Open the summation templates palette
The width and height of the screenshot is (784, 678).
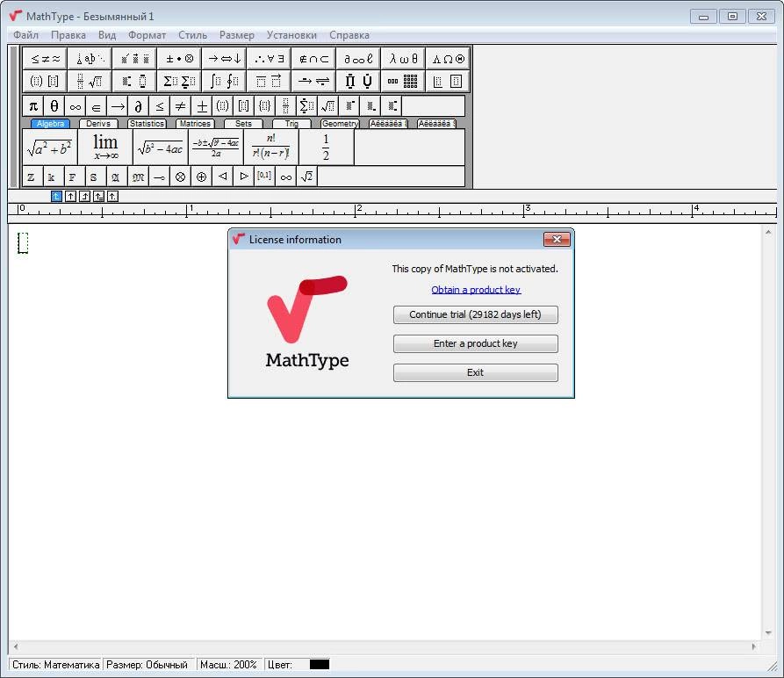(179, 81)
